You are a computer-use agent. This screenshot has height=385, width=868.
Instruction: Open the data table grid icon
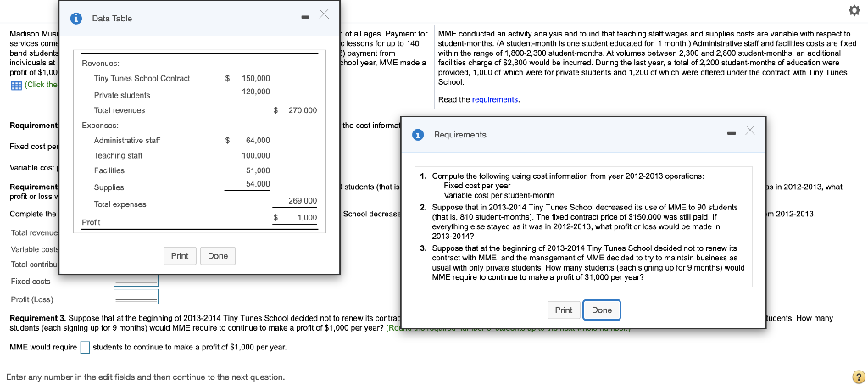(16, 85)
